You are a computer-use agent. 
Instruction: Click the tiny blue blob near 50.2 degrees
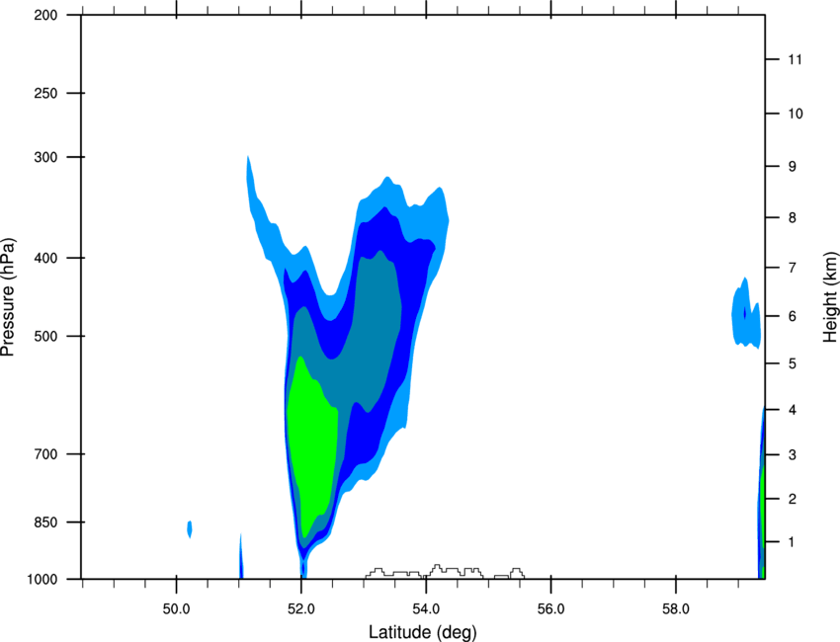tap(190, 529)
